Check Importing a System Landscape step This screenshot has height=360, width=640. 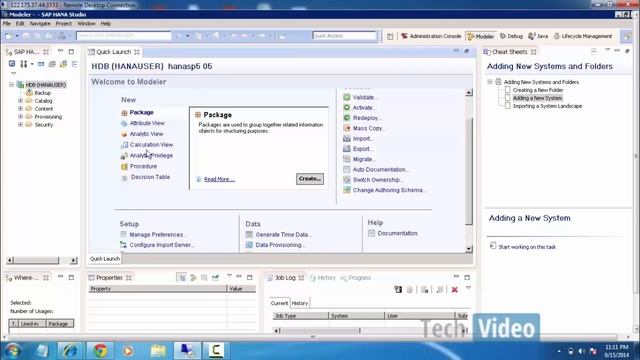(x=507, y=106)
